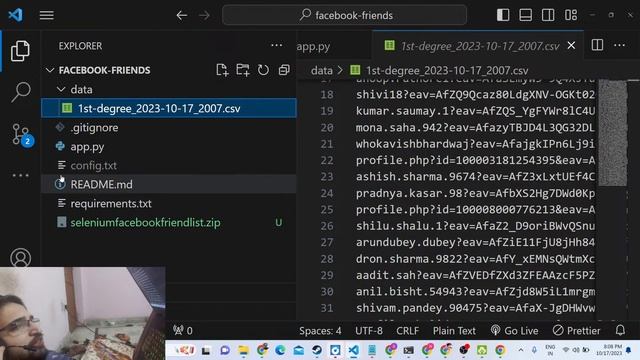The width and height of the screenshot is (640, 360).
Task: Click line number 27 in gutter
Action: click(x=327, y=242)
